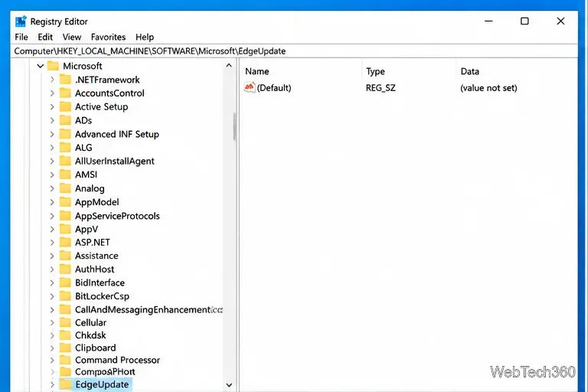Click the Cellular folder icon
Image resolution: width=588 pixels, height=392 pixels.
65,322
